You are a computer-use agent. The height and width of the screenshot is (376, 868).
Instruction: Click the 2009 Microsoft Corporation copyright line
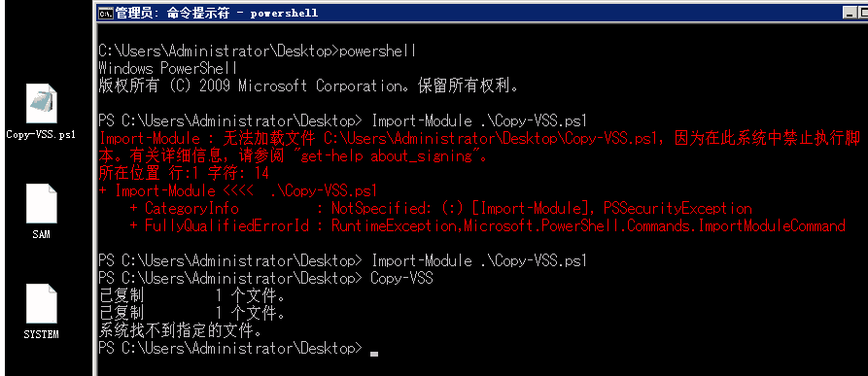[308, 86]
